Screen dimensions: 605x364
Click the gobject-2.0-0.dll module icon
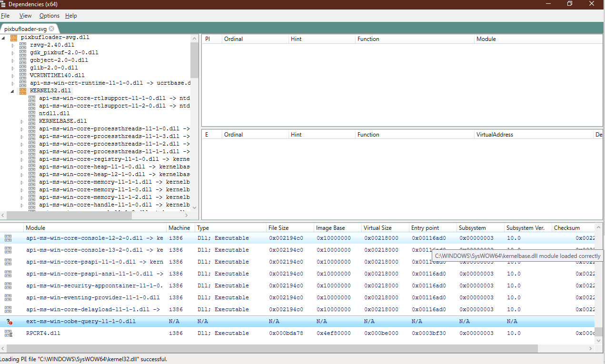click(x=23, y=60)
